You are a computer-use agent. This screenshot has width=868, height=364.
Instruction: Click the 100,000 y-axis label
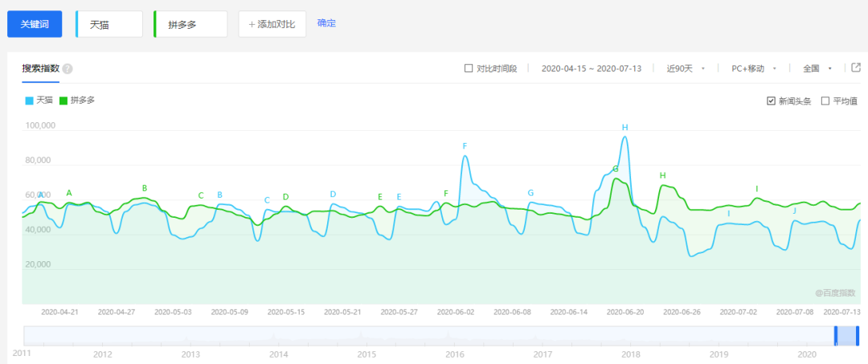[x=40, y=125]
